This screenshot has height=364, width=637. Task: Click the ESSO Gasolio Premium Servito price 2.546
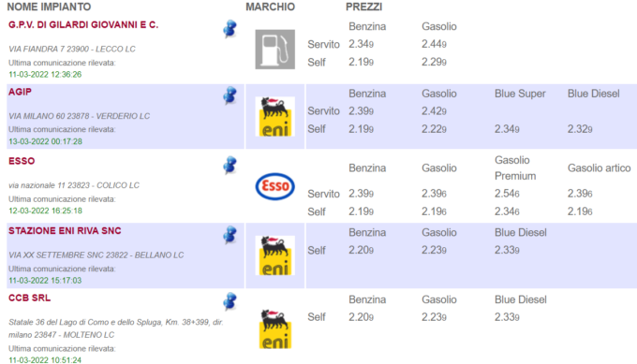tap(507, 194)
